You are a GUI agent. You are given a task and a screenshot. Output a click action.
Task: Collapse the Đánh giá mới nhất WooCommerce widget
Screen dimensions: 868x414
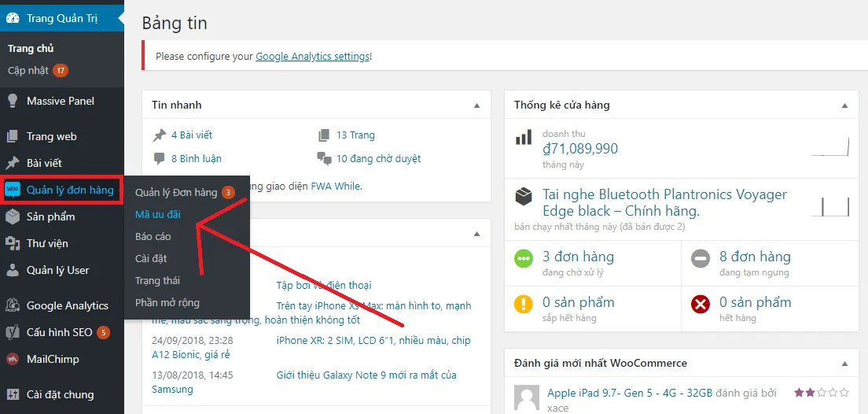[844, 364]
